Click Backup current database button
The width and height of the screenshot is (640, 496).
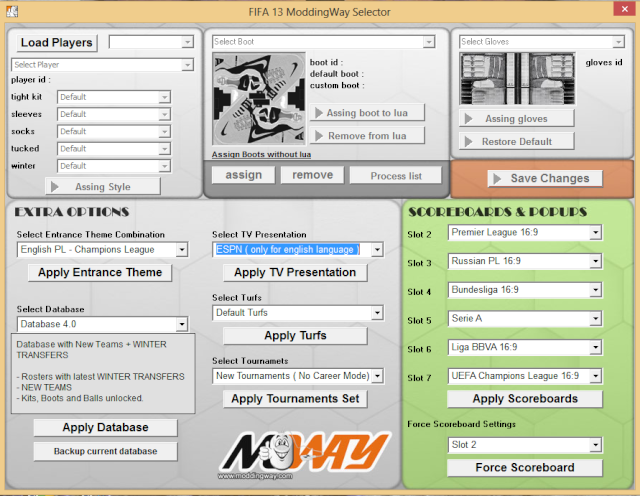point(105,451)
